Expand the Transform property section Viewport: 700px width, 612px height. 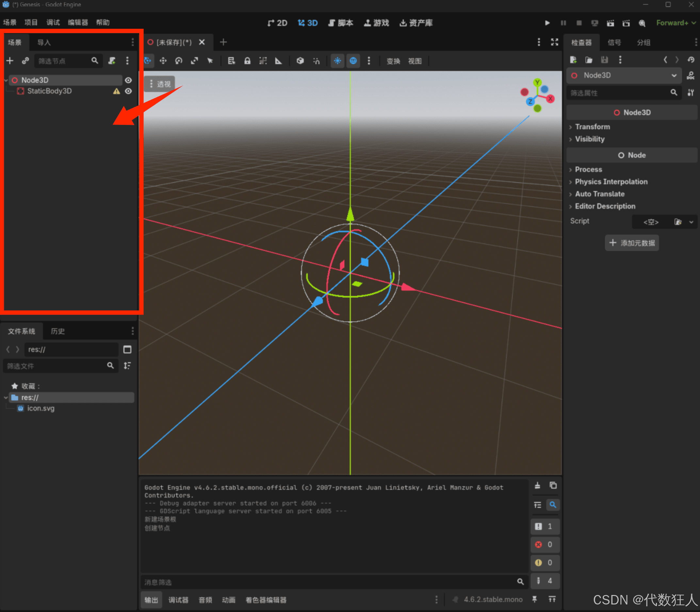point(593,127)
